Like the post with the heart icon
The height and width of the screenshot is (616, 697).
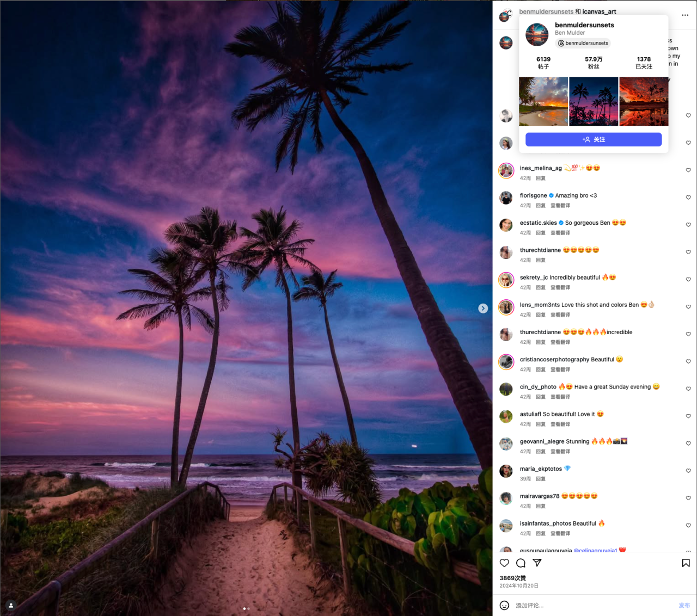(x=504, y=563)
